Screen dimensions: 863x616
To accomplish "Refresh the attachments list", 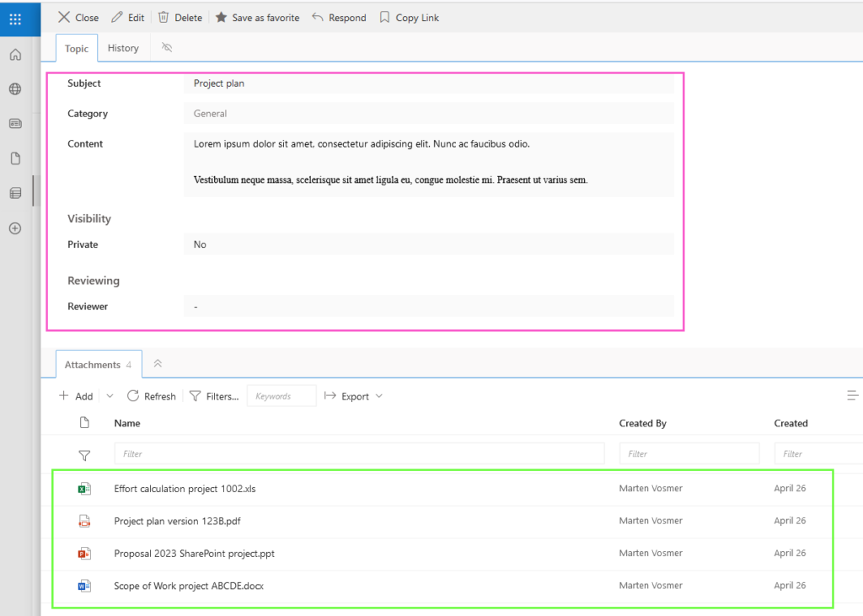I will click(152, 395).
